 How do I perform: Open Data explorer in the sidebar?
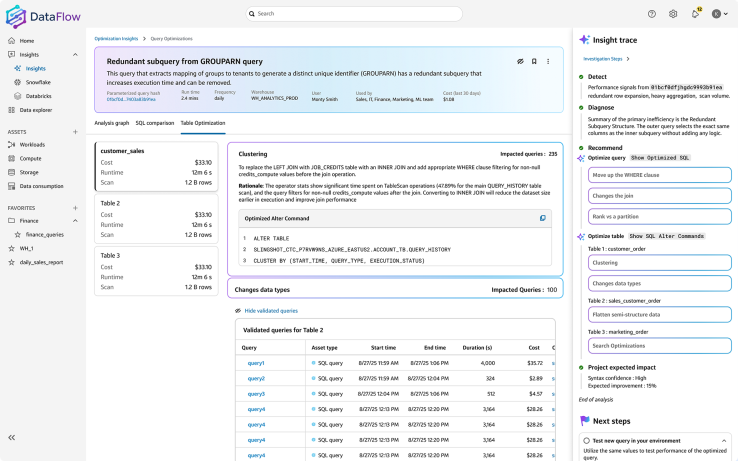[36, 110]
